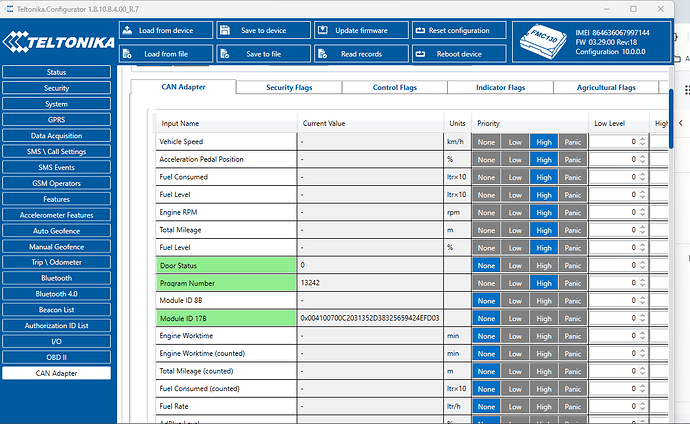
Task: Switch to the Security Flags tab
Action: click(x=293, y=87)
